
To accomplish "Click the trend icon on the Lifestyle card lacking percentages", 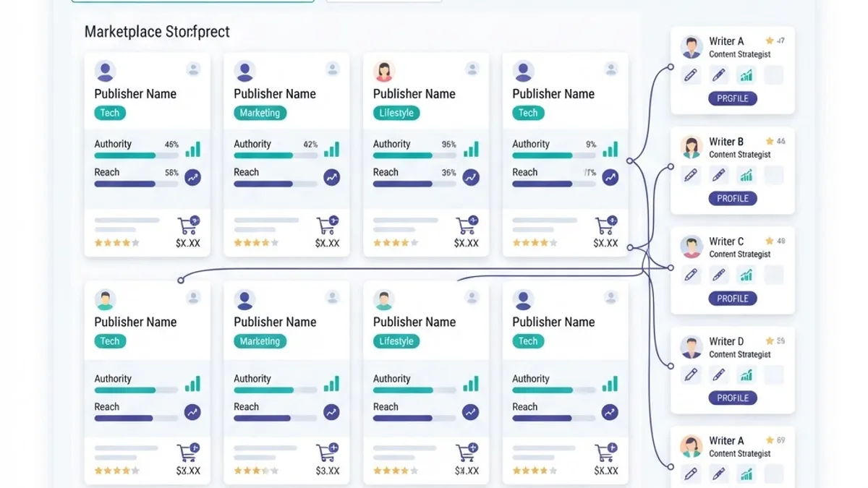I will tap(471, 412).
